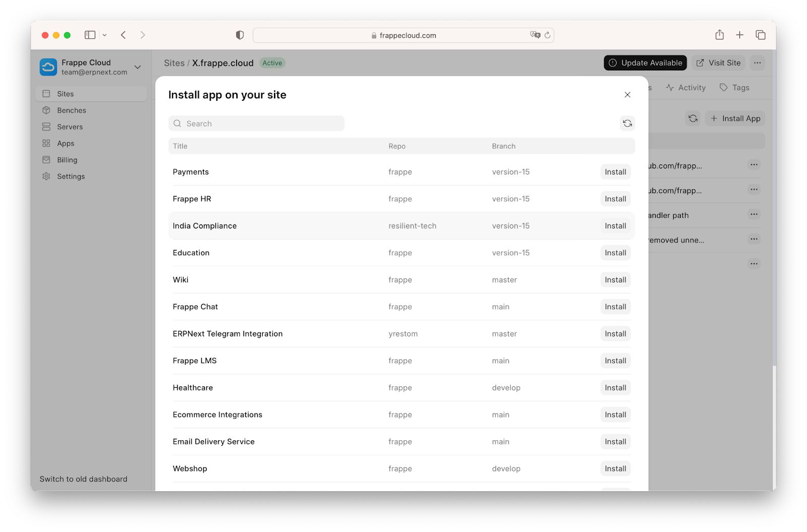Click the X.frappe.cloud site name
Viewport: 807px width, 532px height.
[x=223, y=63]
